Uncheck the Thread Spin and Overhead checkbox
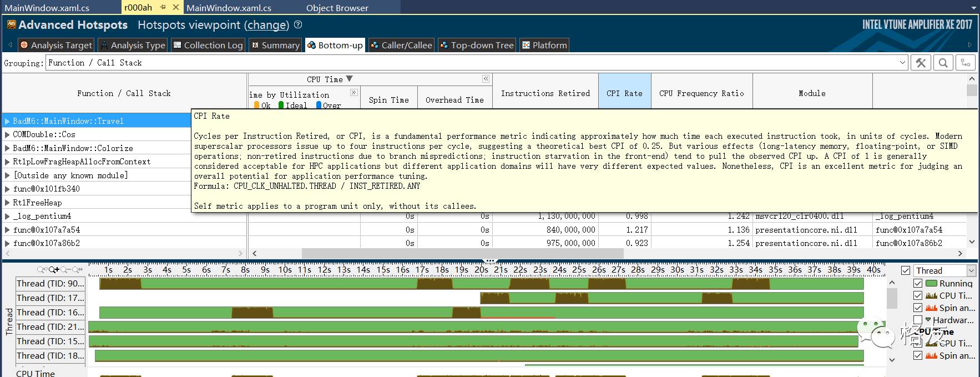 pos(918,308)
